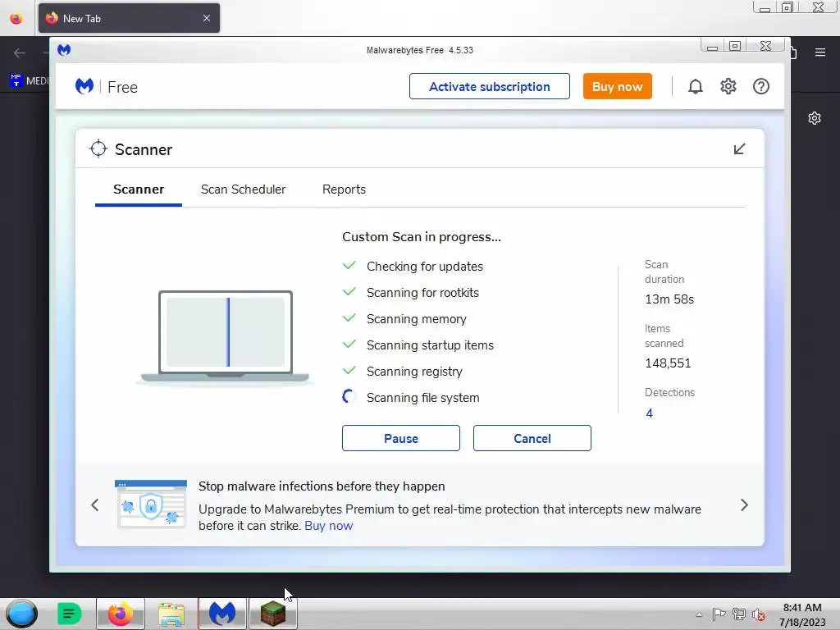Click the orange Buy now button

pyautogui.click(x=617, y=86)
